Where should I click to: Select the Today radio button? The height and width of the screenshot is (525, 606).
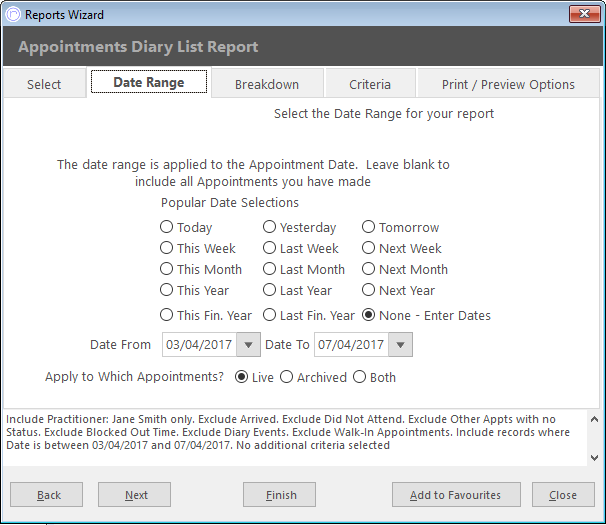pyautogui.click(x=167, y=227)
